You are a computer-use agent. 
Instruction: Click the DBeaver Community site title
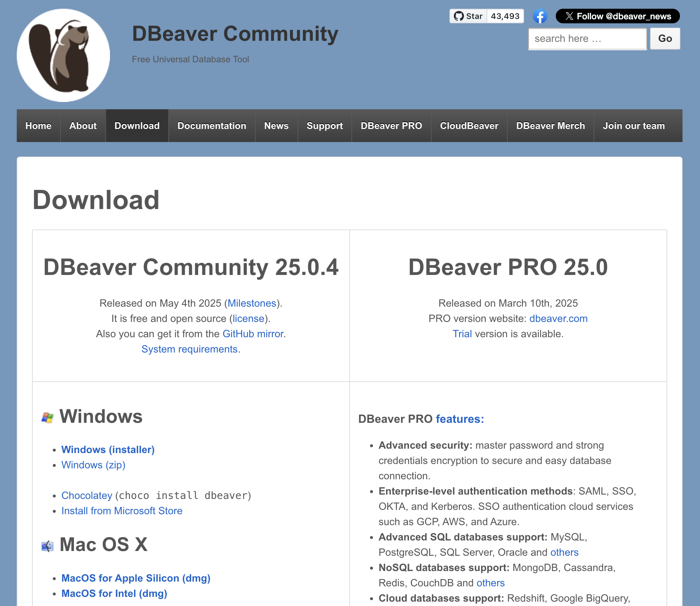235,34
